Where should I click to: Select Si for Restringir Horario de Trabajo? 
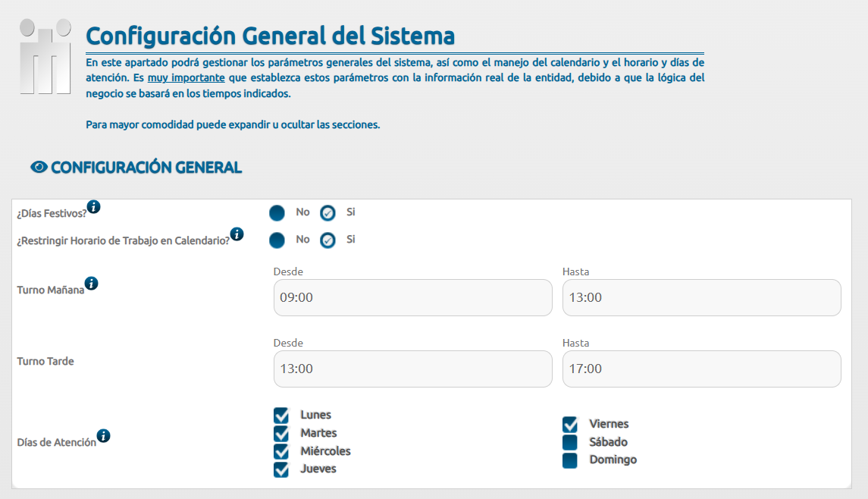327,240
